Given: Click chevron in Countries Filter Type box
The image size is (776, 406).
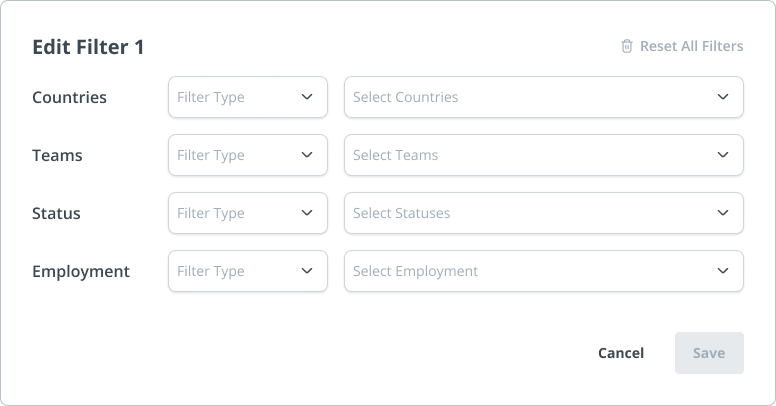Looking at the screenshot, I should click(x=307, y=97).
